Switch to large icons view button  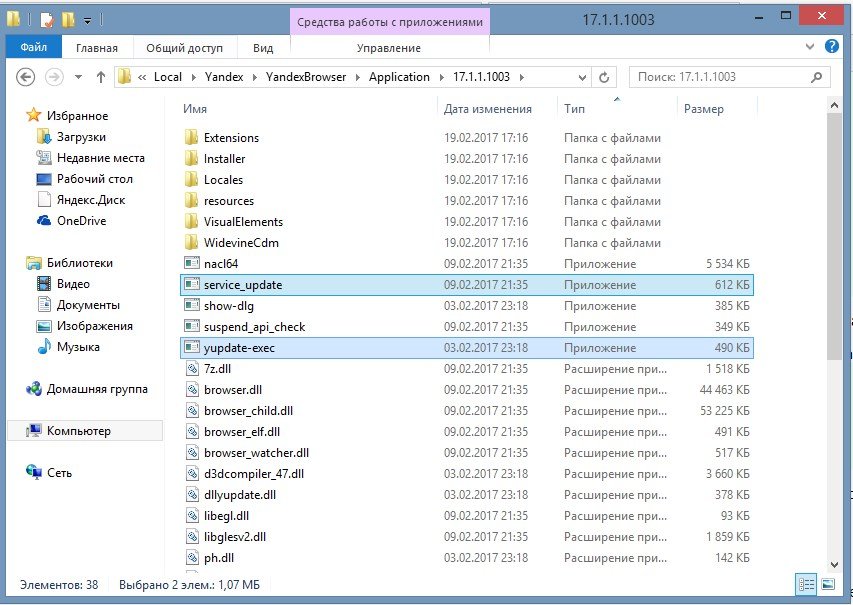coord(828,585)
